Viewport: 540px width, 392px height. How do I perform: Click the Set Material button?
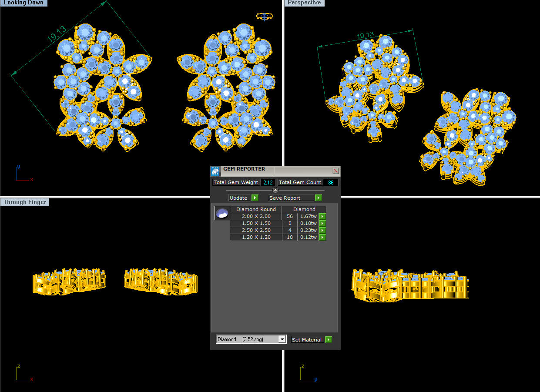(x=308, y=340)
